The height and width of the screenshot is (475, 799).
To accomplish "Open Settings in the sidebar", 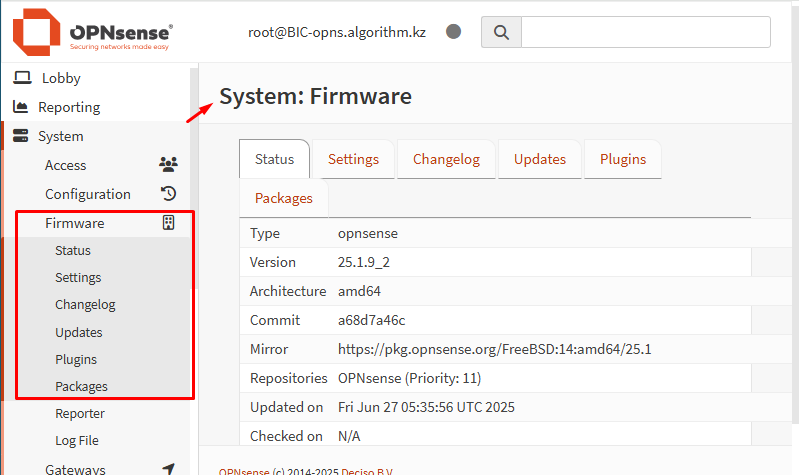I will tap(78, 277).
